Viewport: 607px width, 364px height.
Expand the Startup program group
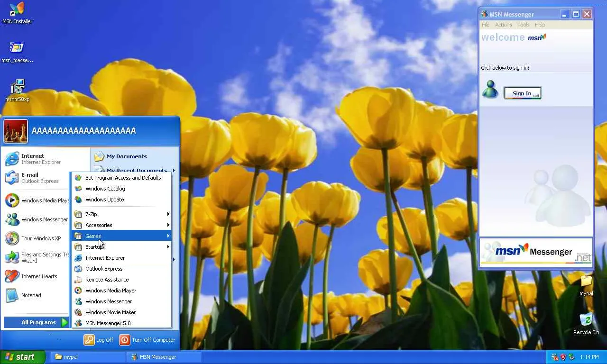121,247
